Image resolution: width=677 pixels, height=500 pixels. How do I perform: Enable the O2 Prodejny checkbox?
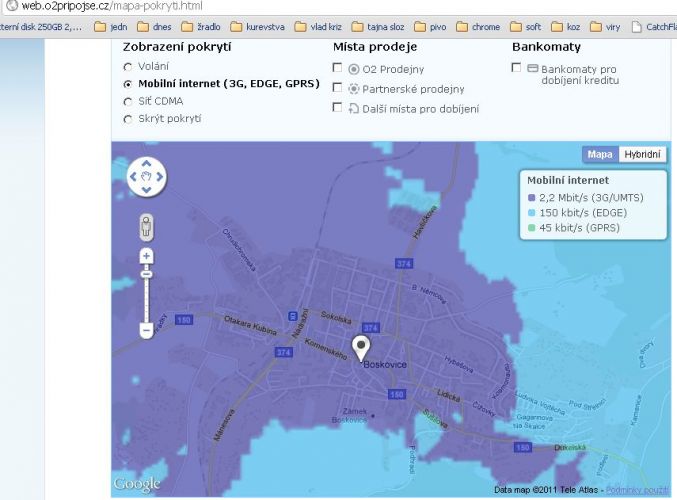click(337, 67)
